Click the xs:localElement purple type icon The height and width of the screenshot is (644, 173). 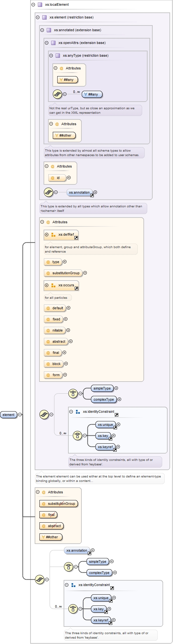[x=40, y=5]
